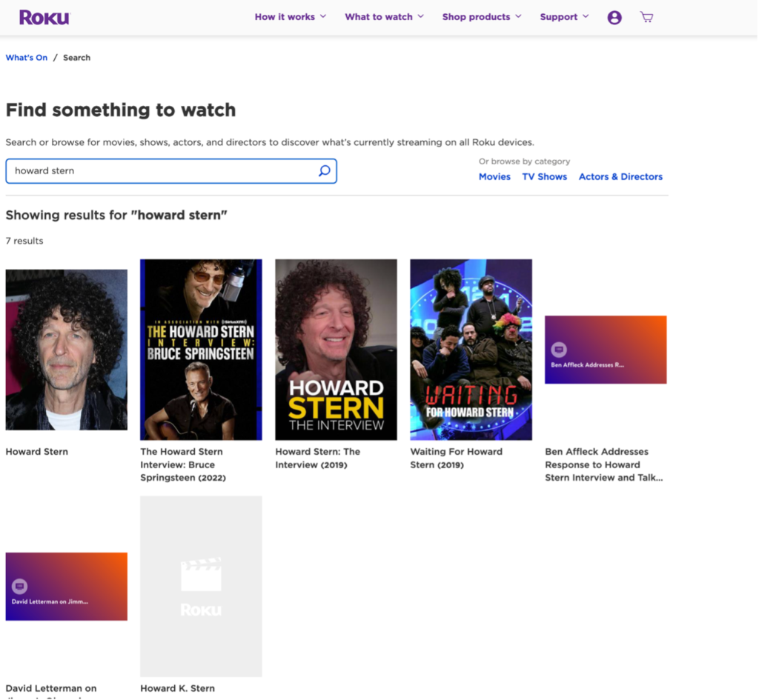Click the "7 results" count text

tap(24, 241)
